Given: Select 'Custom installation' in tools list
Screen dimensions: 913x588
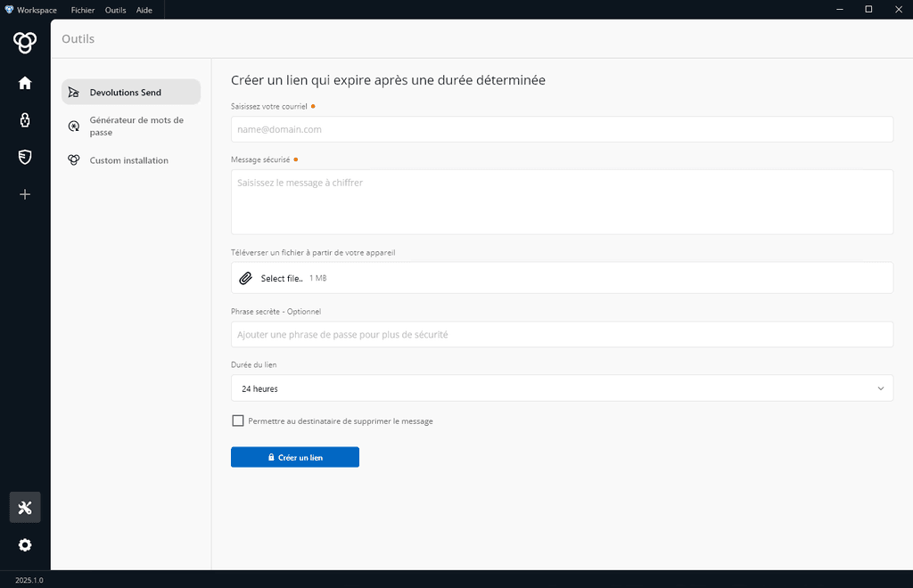Looking at the screenshot, I should [128, 160].
